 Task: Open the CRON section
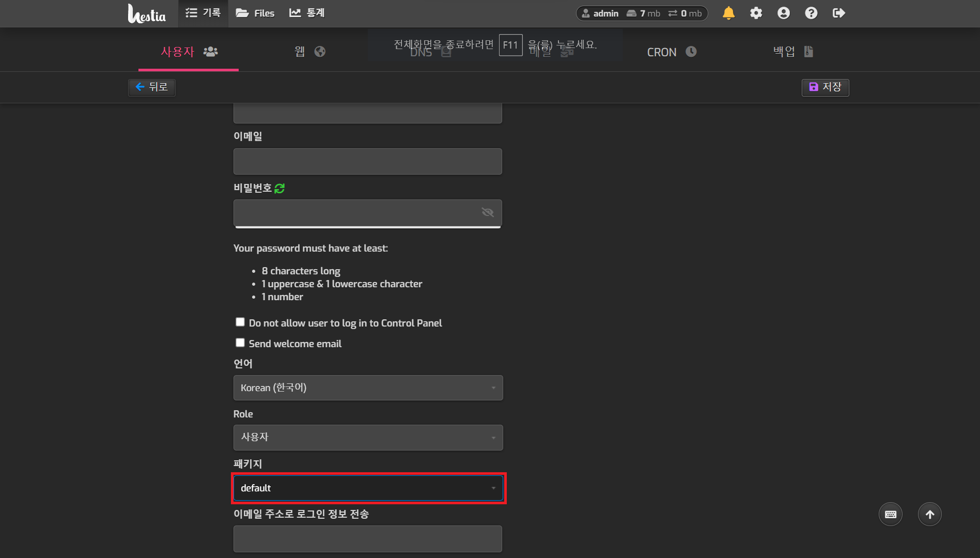point(671,51)
